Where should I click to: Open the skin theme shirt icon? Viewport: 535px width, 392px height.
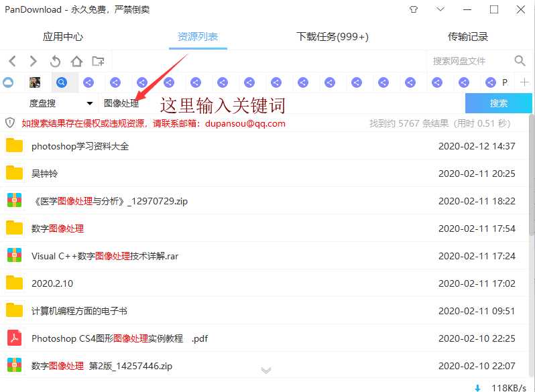414,9
